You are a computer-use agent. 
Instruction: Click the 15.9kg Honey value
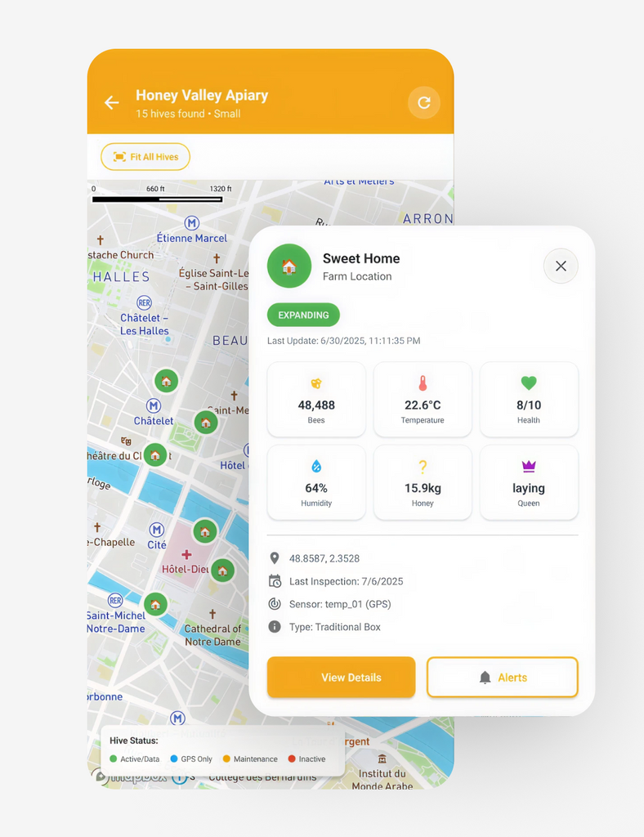(x=423, y=489)
